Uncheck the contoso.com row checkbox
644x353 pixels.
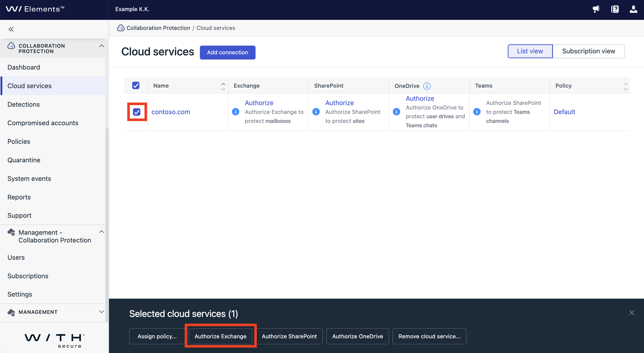(137, 112)
